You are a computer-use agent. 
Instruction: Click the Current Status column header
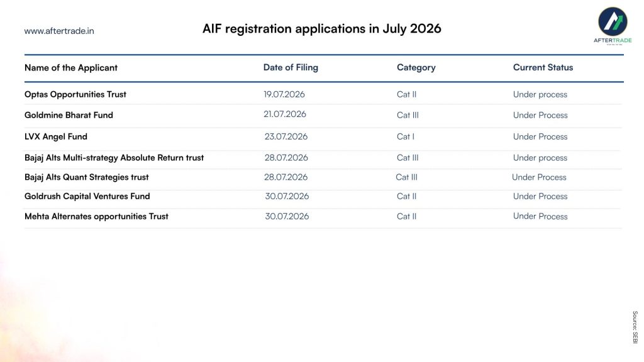tap(543, 67)
